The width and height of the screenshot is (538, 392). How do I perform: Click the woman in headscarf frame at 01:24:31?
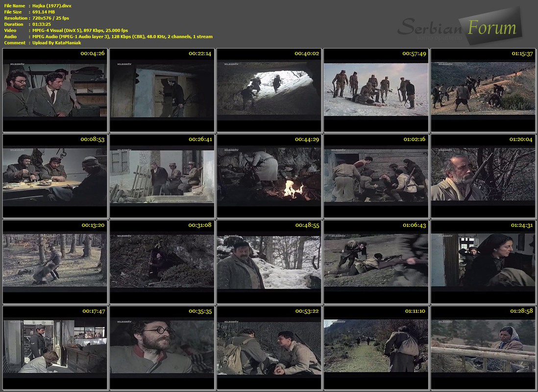tap(483, 262)
